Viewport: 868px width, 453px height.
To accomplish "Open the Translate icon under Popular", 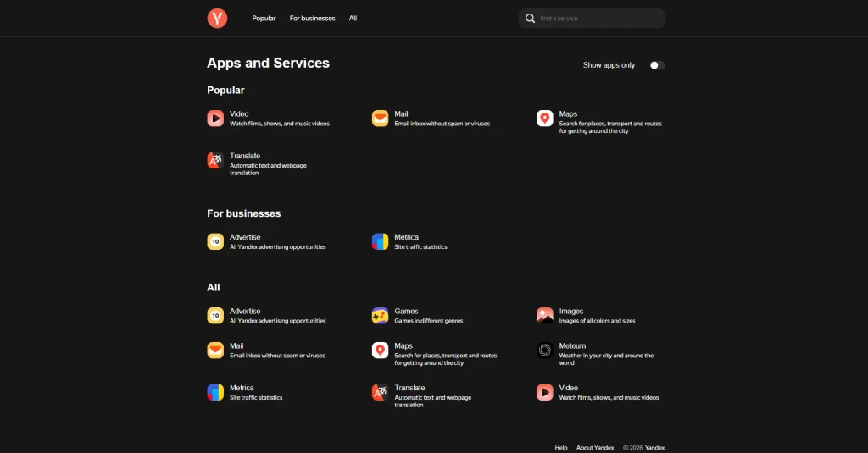I will point(215,160).
